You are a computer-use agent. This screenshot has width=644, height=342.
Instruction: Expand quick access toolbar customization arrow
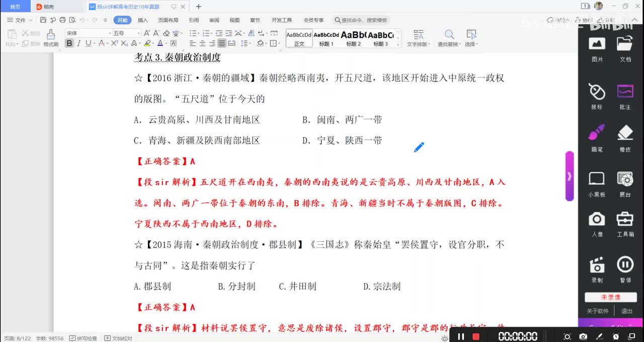[105, 20]
